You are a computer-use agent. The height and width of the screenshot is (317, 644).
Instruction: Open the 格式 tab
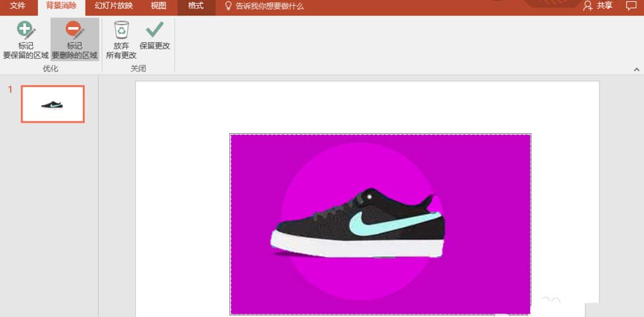click(196, 6)
